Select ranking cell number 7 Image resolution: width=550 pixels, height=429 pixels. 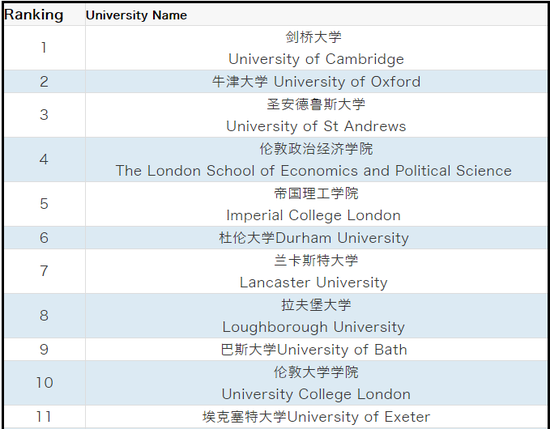pyautogui.click(x=45, y=271)
